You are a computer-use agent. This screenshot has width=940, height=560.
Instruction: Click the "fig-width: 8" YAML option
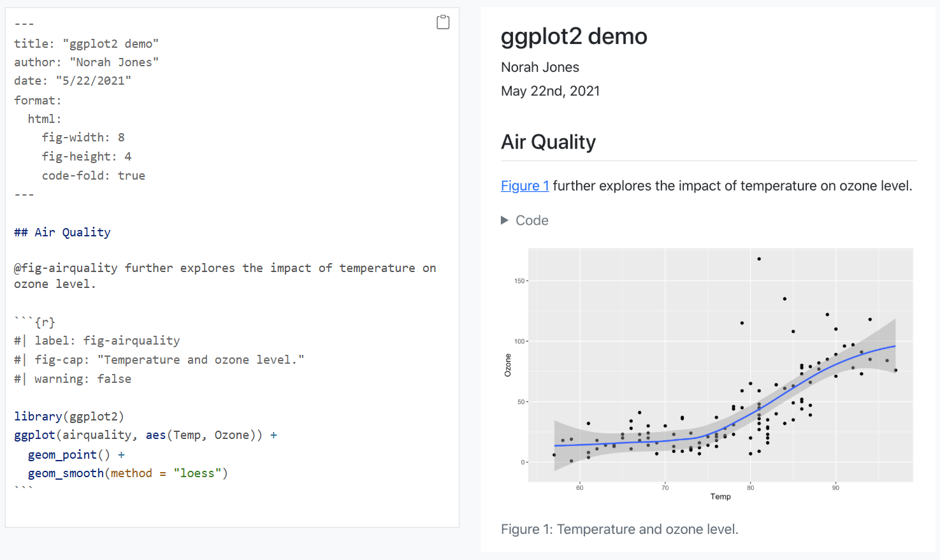(x=83, y=138)
